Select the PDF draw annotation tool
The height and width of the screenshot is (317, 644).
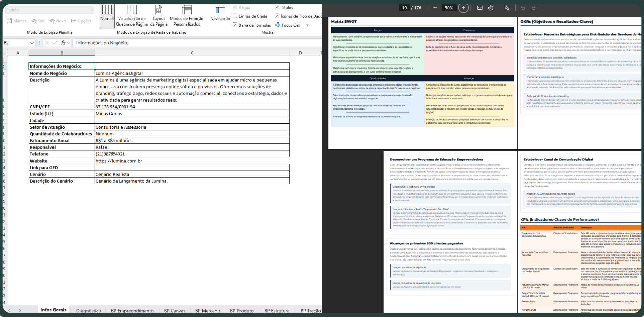[x=507, y=8]
